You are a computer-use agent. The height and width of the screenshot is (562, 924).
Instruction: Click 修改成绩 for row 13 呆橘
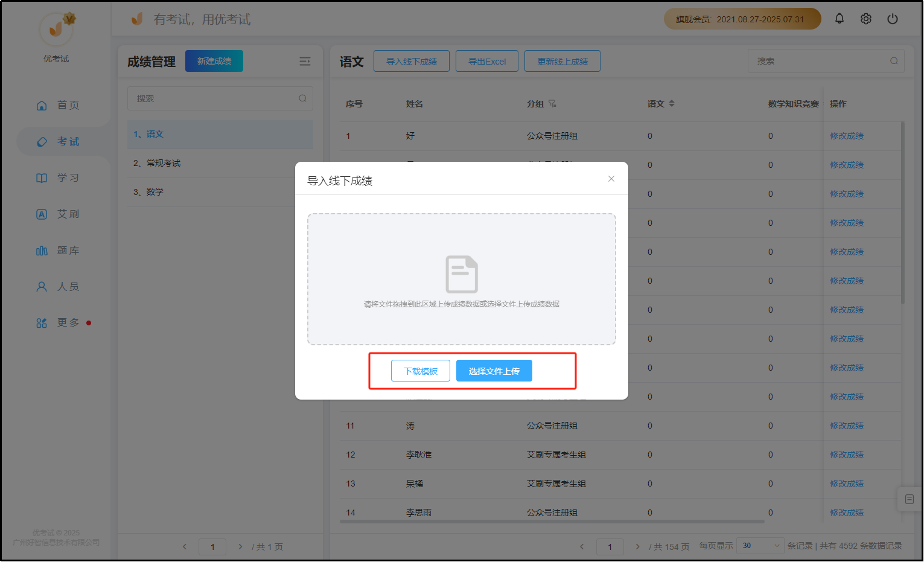tap(847, 484)
